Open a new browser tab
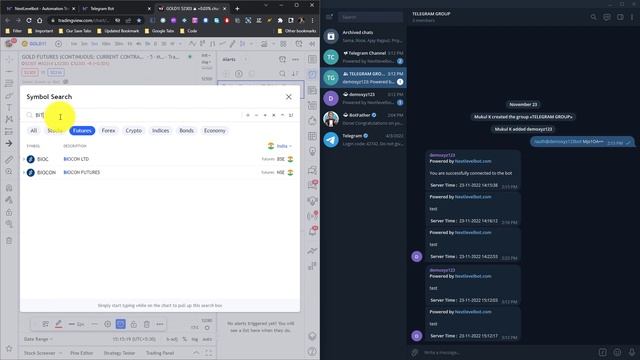The width and height of the screenshot is (640, 360). pos(237,8)
